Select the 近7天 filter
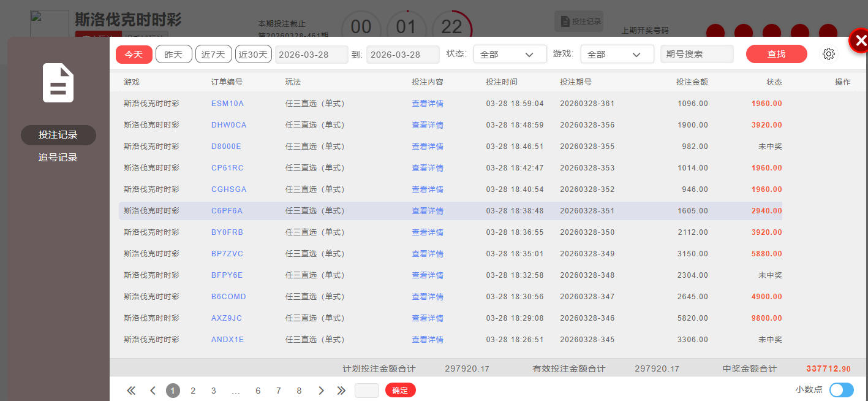 pos(213,54)
